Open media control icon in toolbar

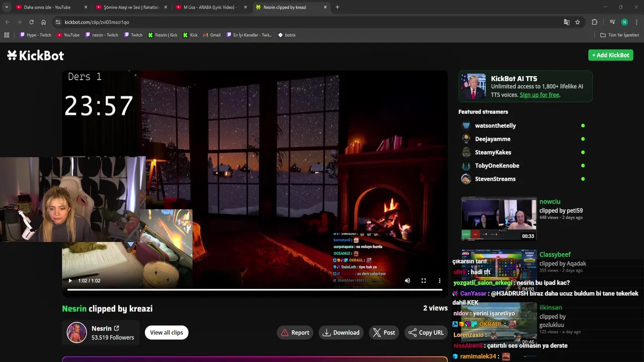[x=612, y=22]
